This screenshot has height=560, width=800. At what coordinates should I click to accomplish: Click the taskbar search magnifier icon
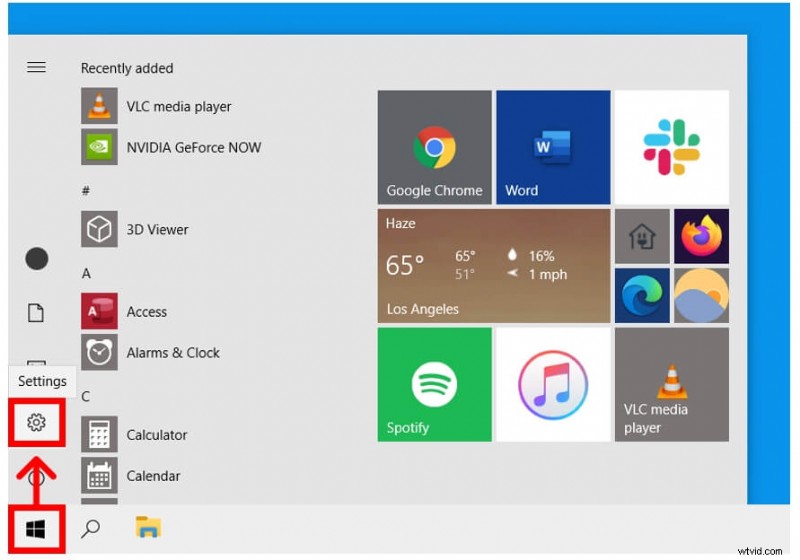(91, 528)
